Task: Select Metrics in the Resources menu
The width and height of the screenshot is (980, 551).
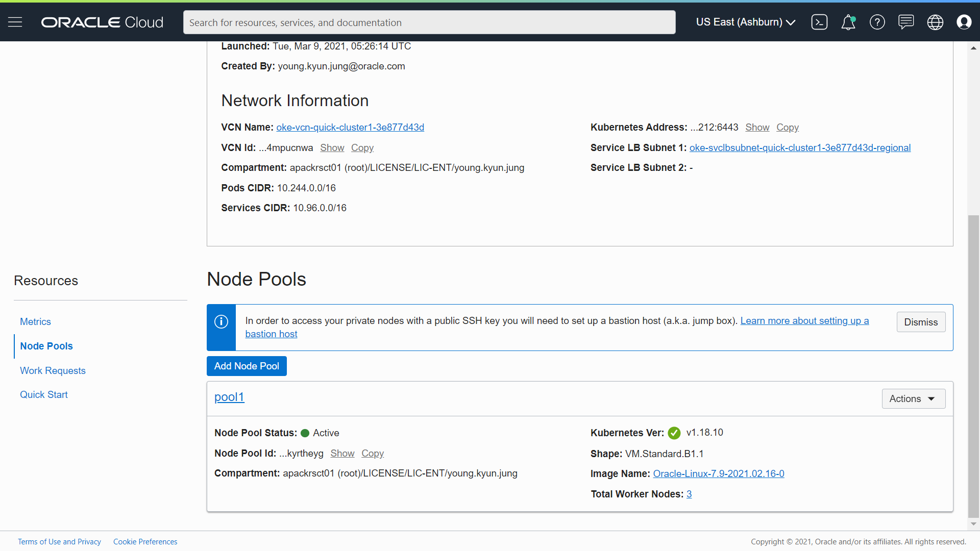Action: click(35, 321)
